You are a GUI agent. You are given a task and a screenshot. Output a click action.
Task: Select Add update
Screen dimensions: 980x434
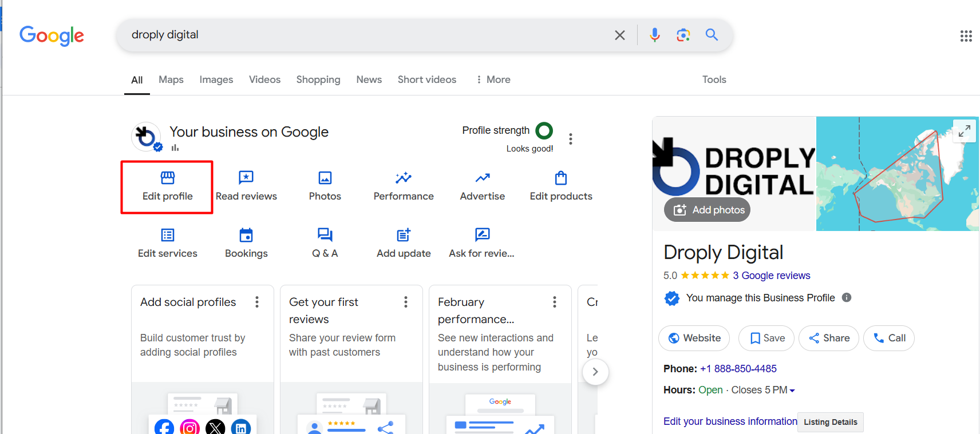click(404, 244)
